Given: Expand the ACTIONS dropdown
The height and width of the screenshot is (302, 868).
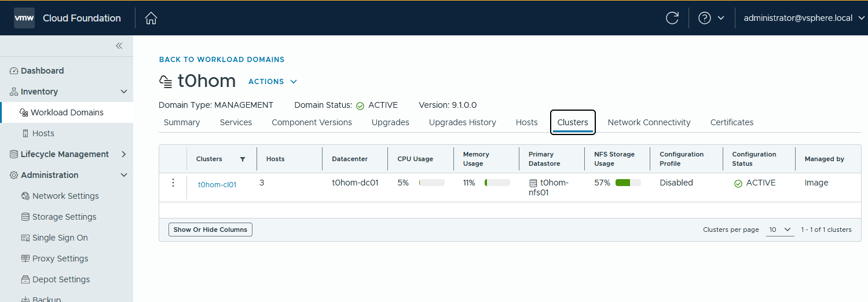Looking at the screenshot, I should coord(273,82).
